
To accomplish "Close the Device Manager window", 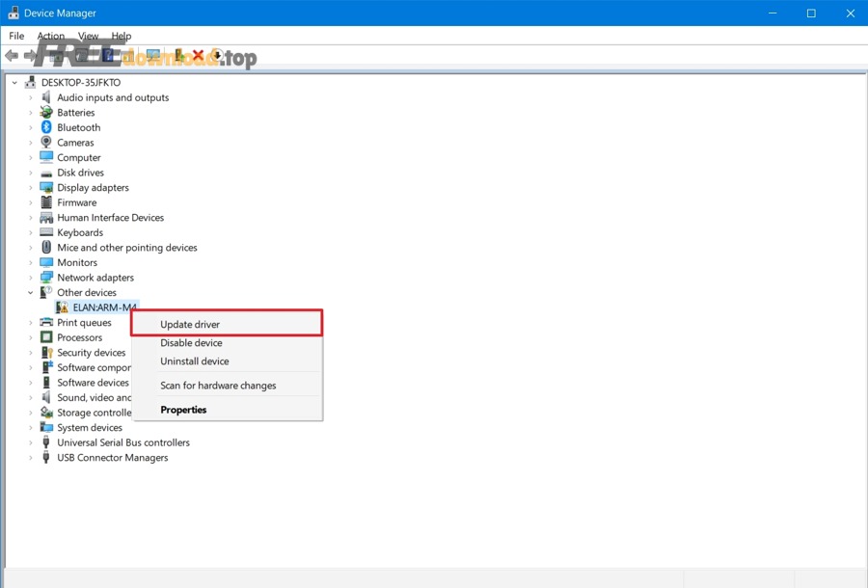I will pyautogui.click(x=851, y=13).
